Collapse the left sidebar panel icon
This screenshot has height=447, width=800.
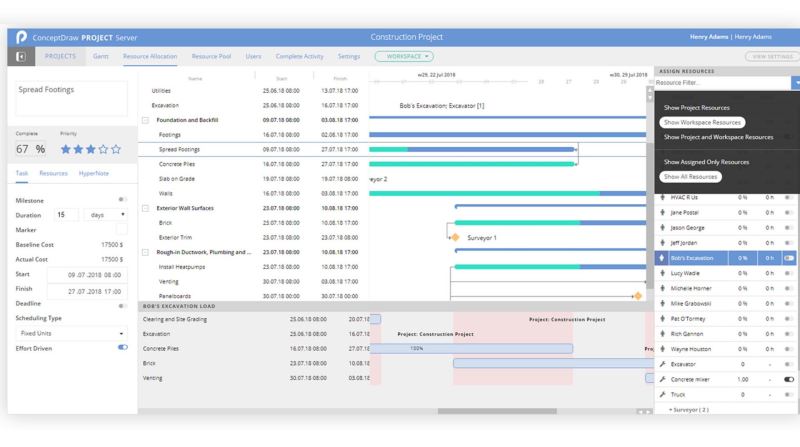click(x=21, y=57)
